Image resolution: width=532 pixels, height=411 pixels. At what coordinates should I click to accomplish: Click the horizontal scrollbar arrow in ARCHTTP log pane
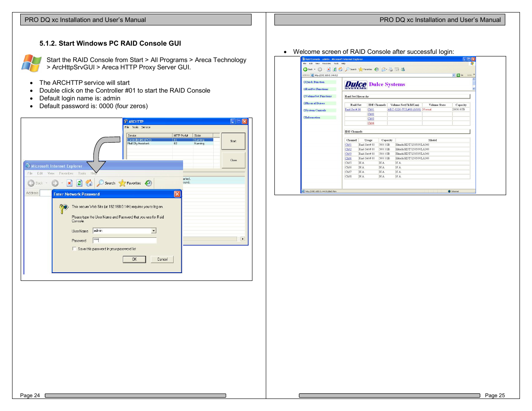tap(243, 239)
